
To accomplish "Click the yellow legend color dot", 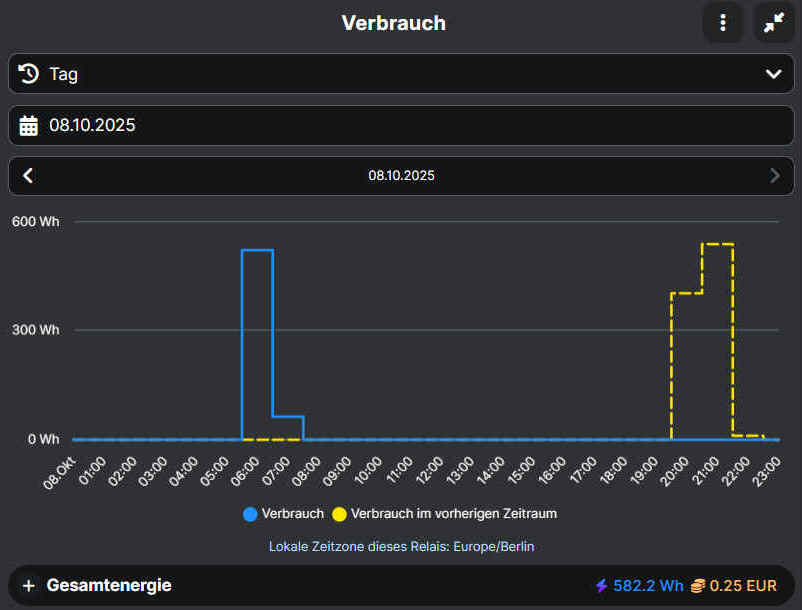I will pyautogui.click(x=340, y=514).
